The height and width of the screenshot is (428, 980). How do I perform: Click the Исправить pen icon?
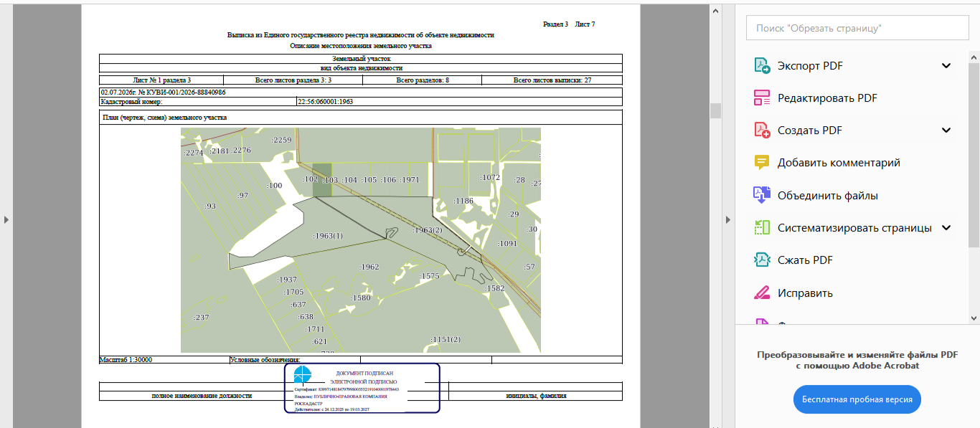(761, 293)
